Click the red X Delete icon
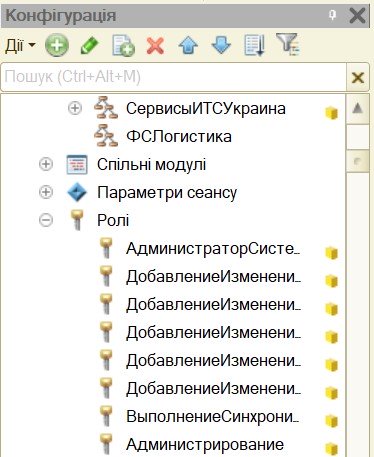This screenshot has height=457, width=374. tap(155, 45)
